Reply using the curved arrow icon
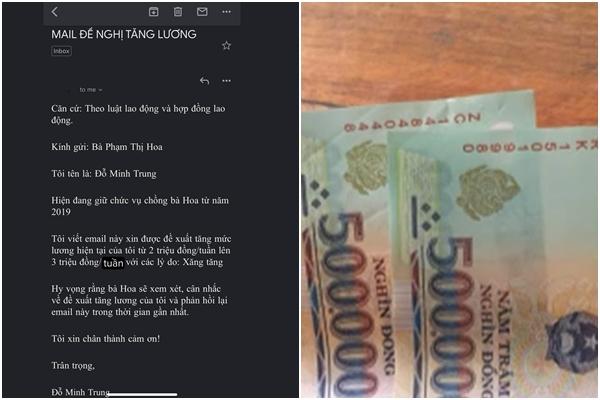Image resolution: width=600 pixels, height=400 pixels. click(204, 81)
